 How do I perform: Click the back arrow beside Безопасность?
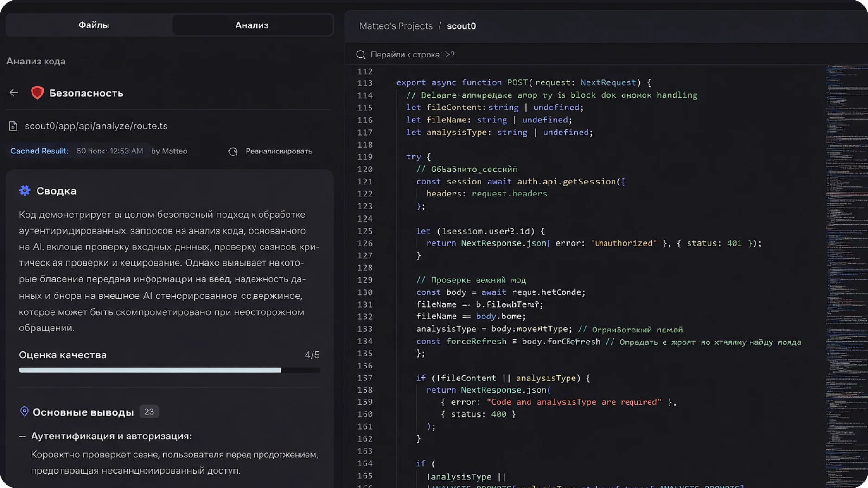pyautogui.click(x=13, y=93)
